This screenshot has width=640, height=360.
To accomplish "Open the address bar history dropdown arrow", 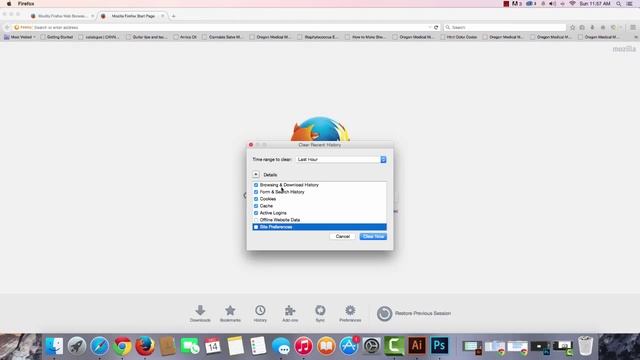I will [x=430, y=27].
